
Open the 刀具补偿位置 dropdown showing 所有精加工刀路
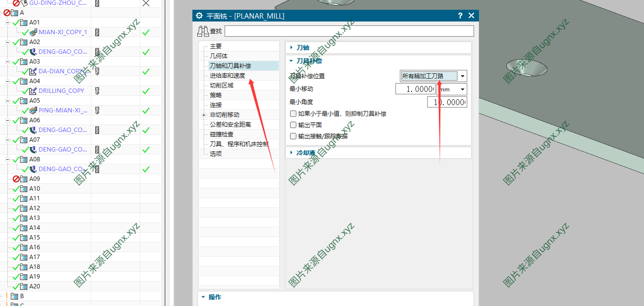click(462, 76)
